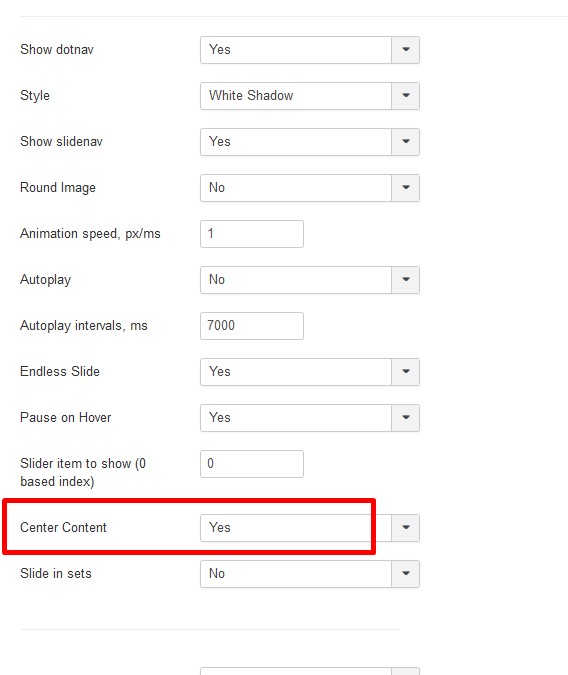Focus the Animation speed input field
Viewport: 568px width, 675px height.
tap(252, 234)
